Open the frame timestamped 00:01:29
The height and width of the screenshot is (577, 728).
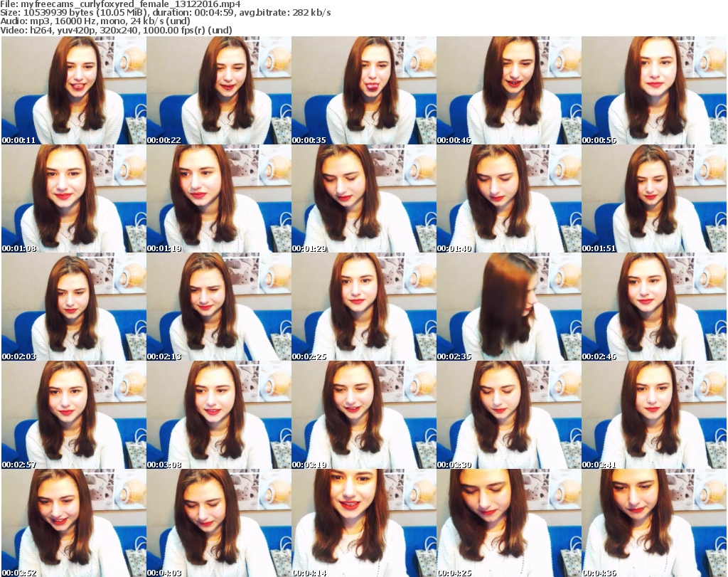tap(363, 198)
